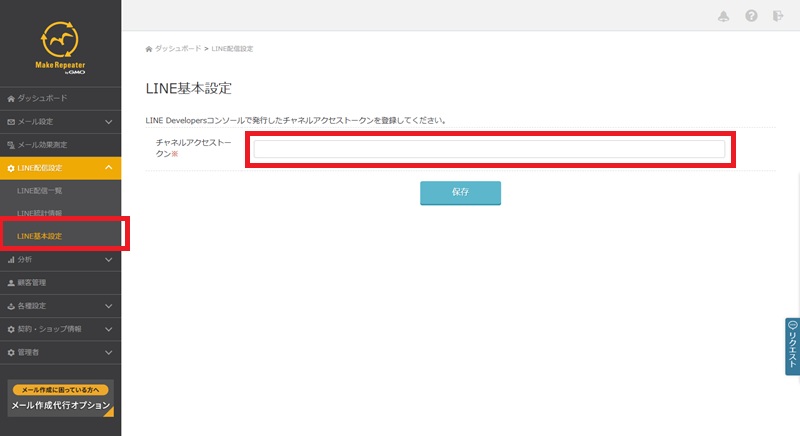Screen dimensions: 800x436
Task: Click the LINE基本設定 page heading
Action: [189, 88]
